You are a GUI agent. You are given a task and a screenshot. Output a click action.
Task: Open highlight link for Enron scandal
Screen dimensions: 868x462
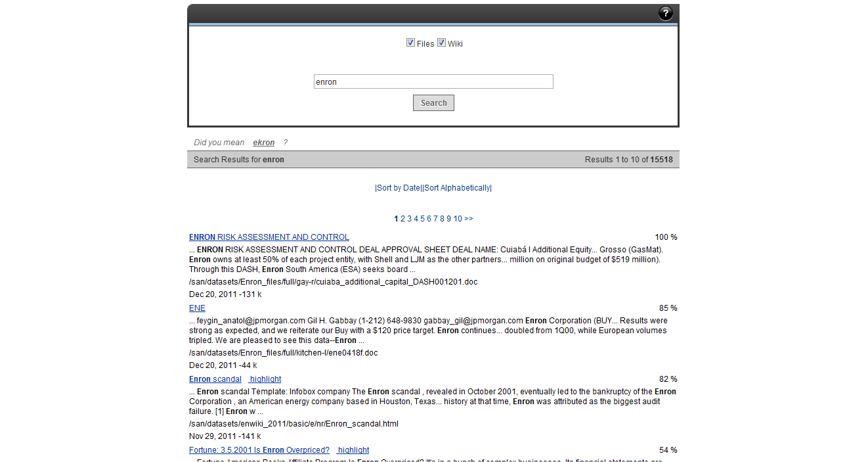click(265, 379)
